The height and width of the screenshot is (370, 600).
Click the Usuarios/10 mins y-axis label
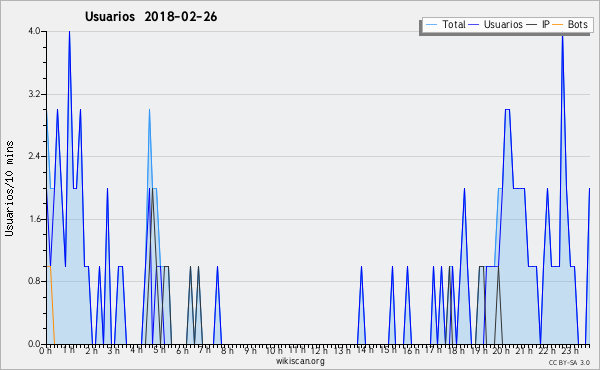[x=9, y=189]
